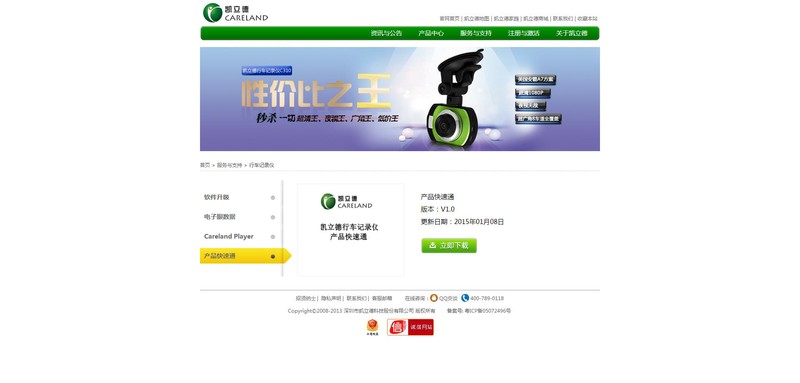The height and width of the screenshot is (383, 800).
Task: Open the 凯立德地图 top link
Action: point(477,18)
